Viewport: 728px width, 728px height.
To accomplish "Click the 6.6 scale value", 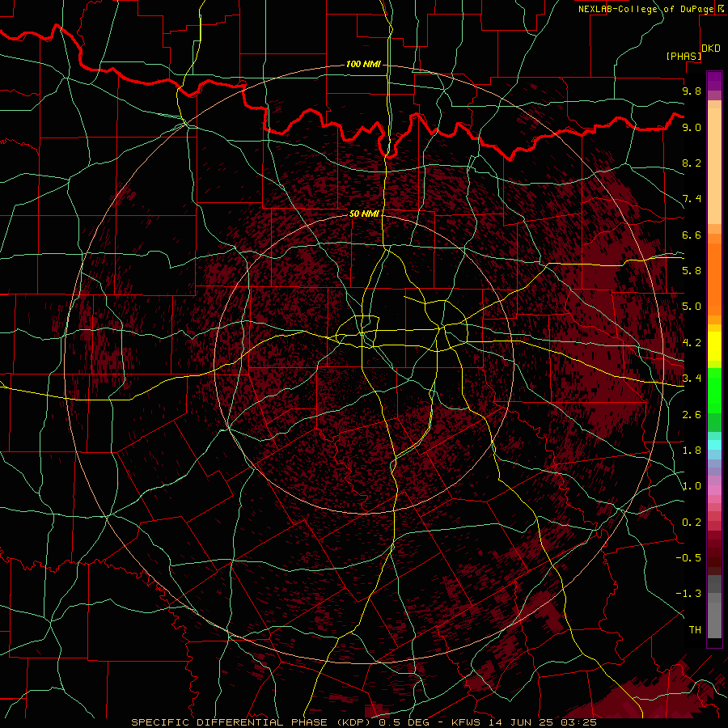I will (x=692, y=235).
